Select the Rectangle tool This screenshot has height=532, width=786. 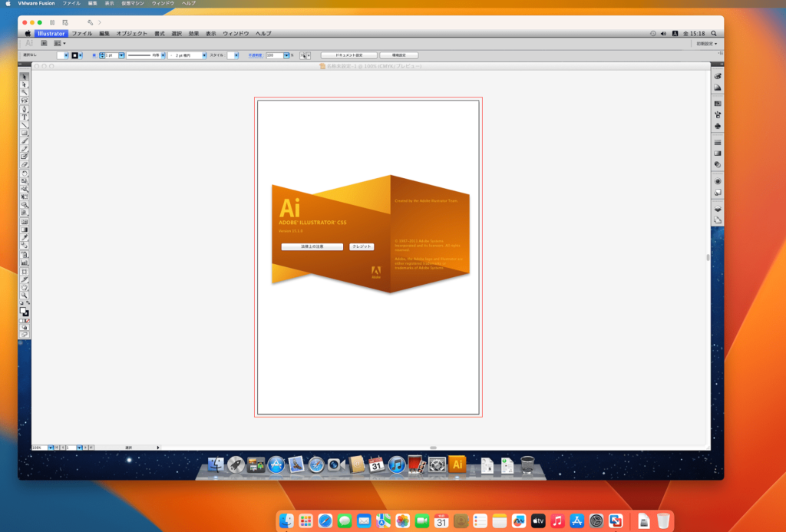pos(24,133)
